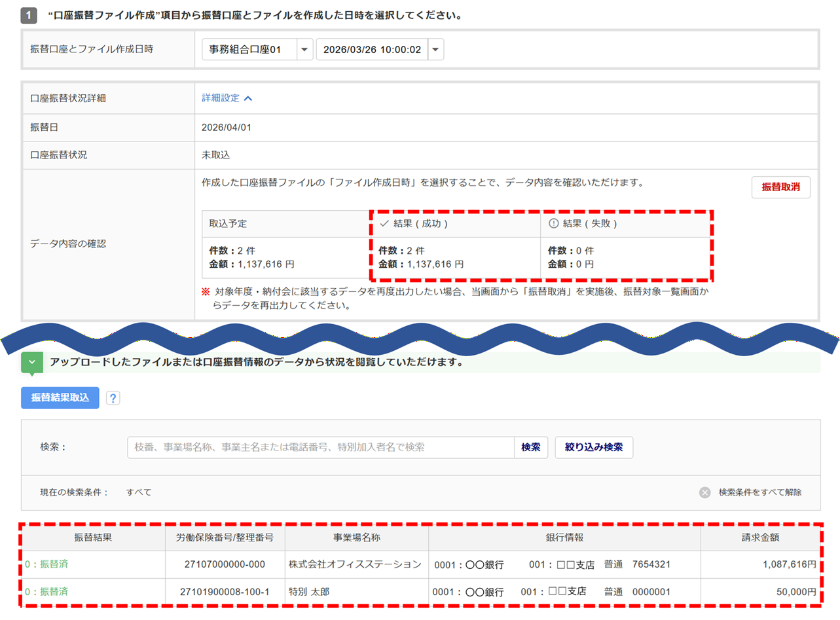Click the 検索 button
The image size is (840, 620).
[530, 448]
